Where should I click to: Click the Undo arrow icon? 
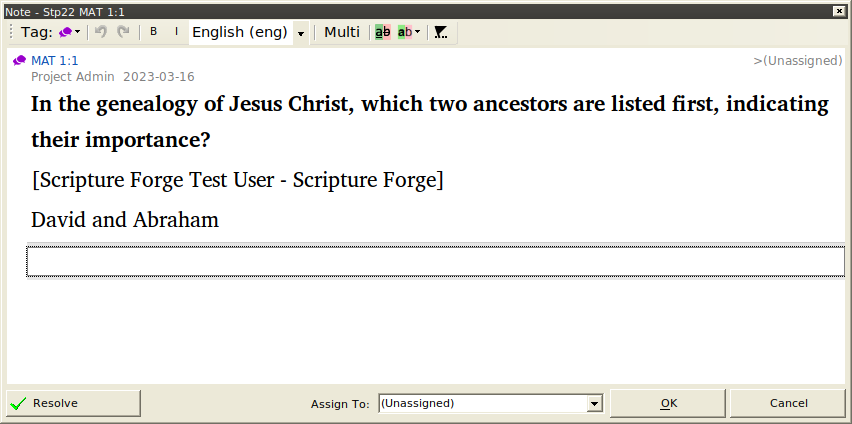pos(101,32)
